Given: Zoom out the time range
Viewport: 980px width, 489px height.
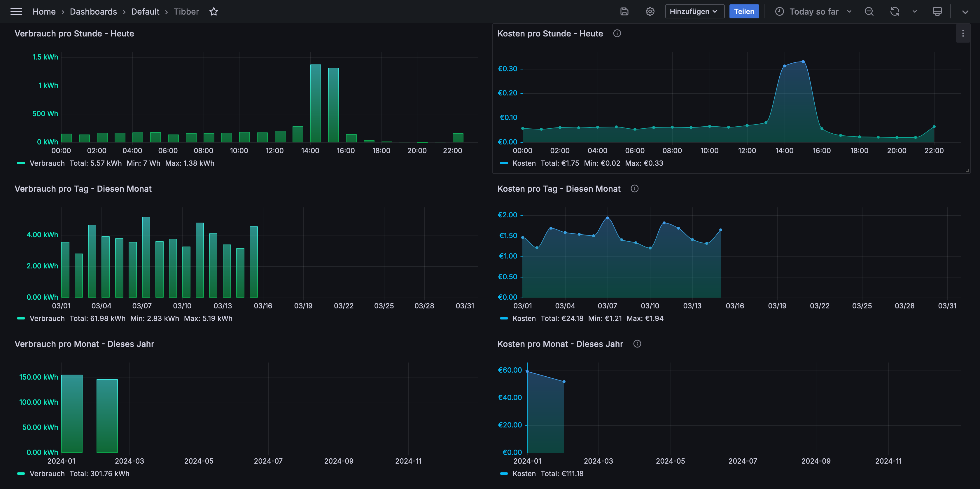Looking at the screenshot, I should (869, 11).
